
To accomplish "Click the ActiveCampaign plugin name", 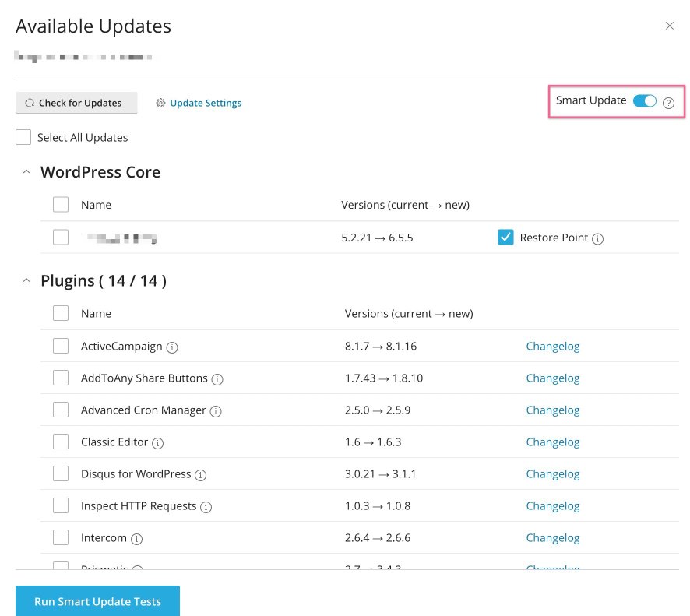I will tap(121, 347).
